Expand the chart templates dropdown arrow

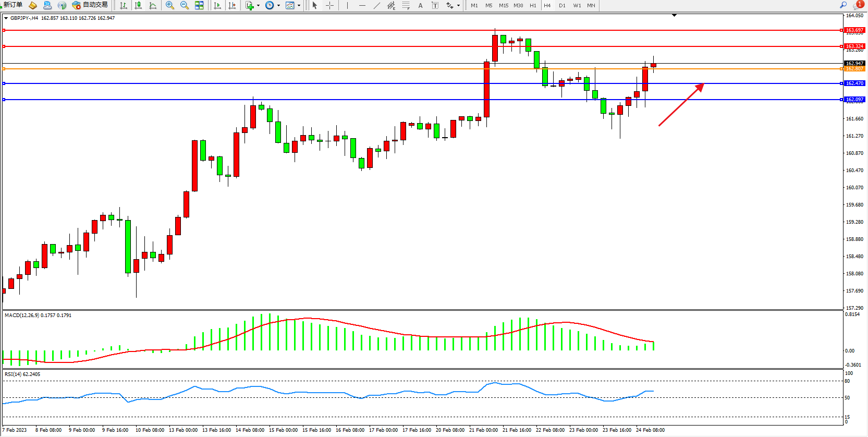pyautogui.click(x=299, y=6)
